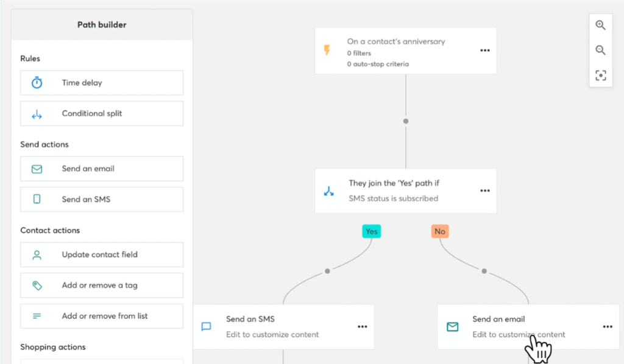This screenshot has height=364, width=624.
Task: Click the fit-to-screen view icon
Action: point(600,75)
